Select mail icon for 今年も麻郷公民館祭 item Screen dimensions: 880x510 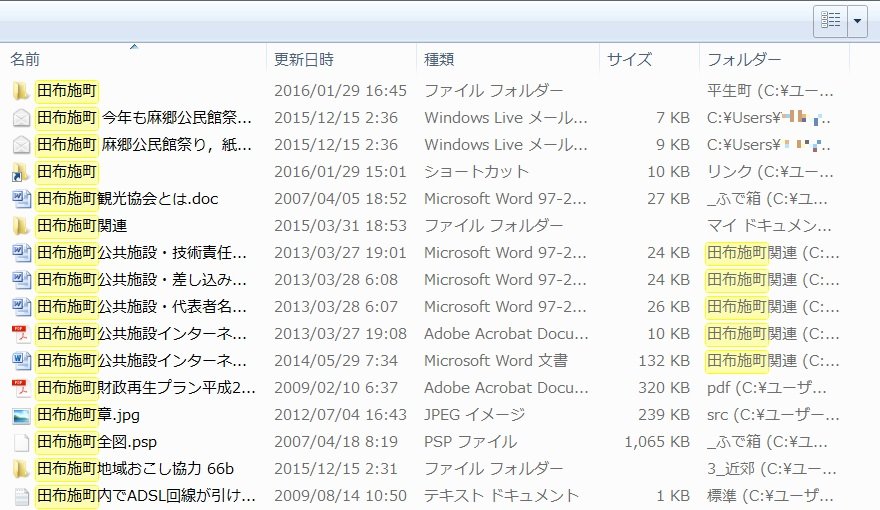click(x=21, y=117)
